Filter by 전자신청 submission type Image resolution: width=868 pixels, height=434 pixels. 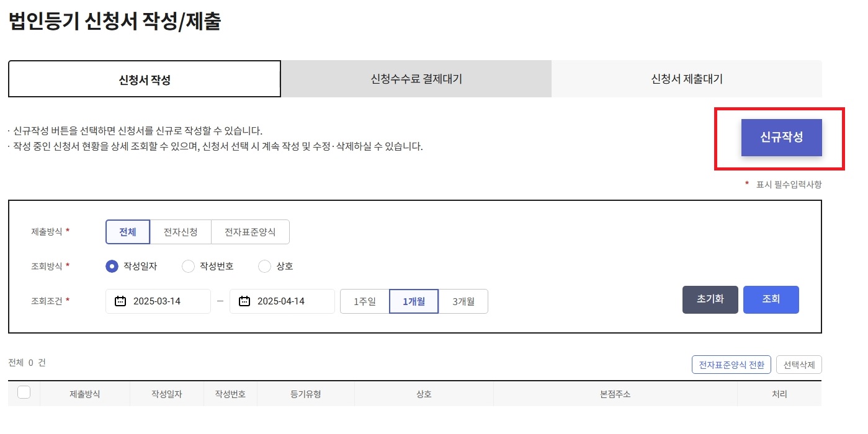[180, 231]
